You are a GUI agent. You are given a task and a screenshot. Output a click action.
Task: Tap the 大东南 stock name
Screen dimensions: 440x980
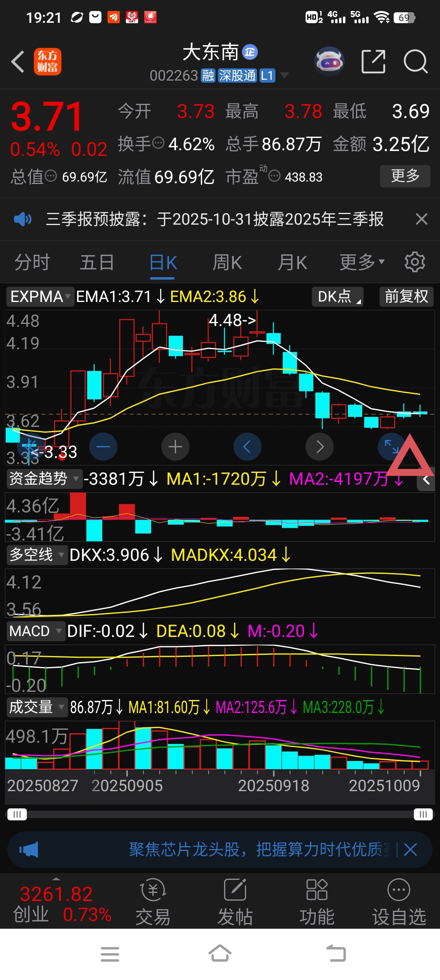point(210,52)
